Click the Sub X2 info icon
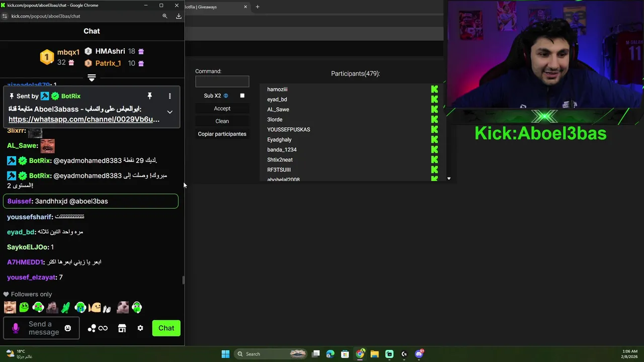The image size is (644, 362). point(226,96)
